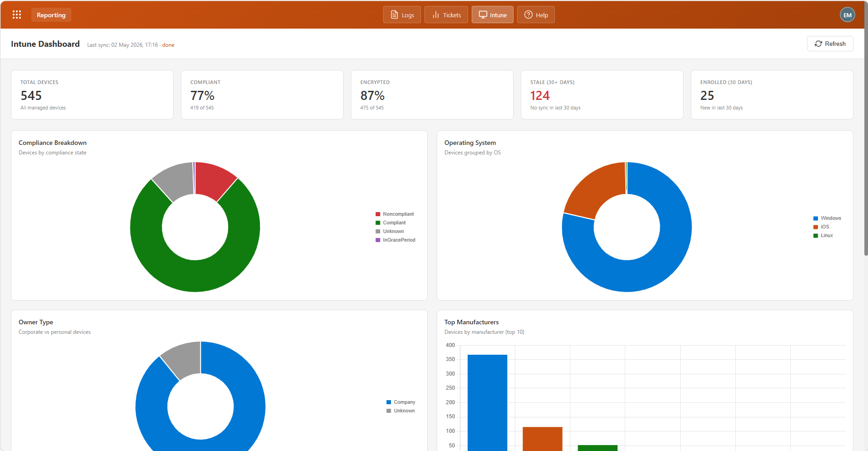The height and width of the screenshot is (451, 868).
Task: Click the page vertical scrollbar thumb
Action: (865, 129)
